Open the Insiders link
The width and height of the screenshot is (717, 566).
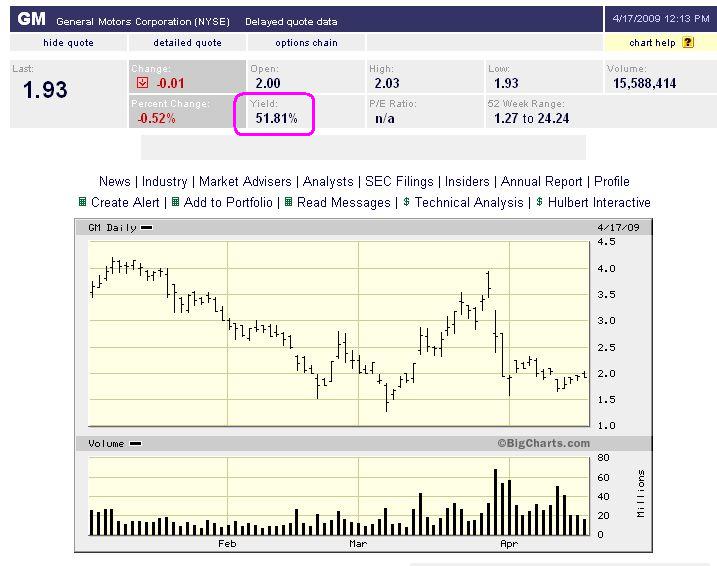tap(467, 182)
